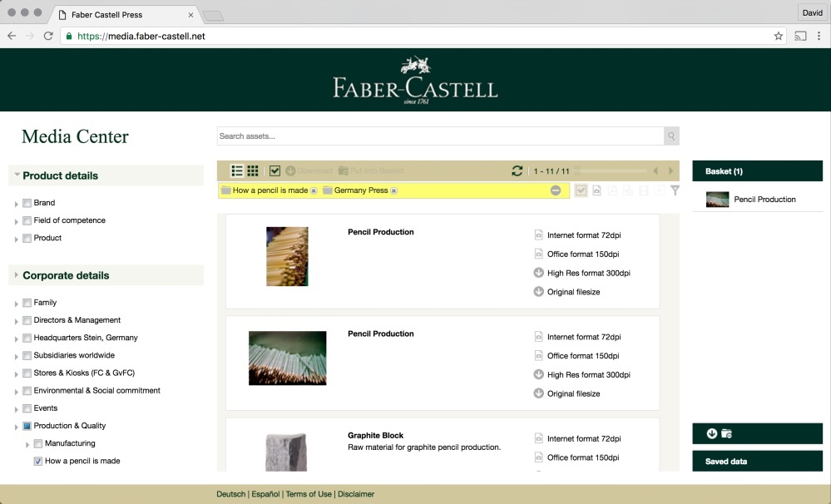Viewport: 831px width, 504px height.
Task: Switch to grid thumbnail view
Action: click(x=253, y=170)
